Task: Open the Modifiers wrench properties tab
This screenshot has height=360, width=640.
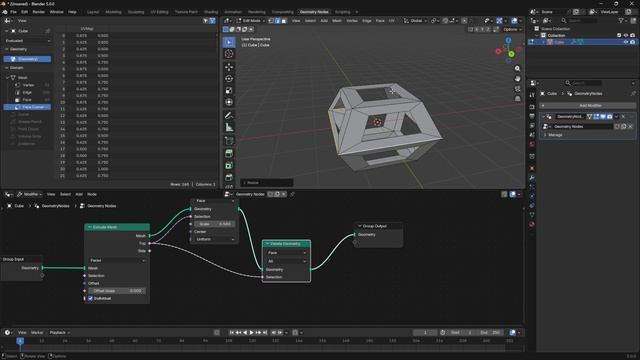Action: point(532,178)
